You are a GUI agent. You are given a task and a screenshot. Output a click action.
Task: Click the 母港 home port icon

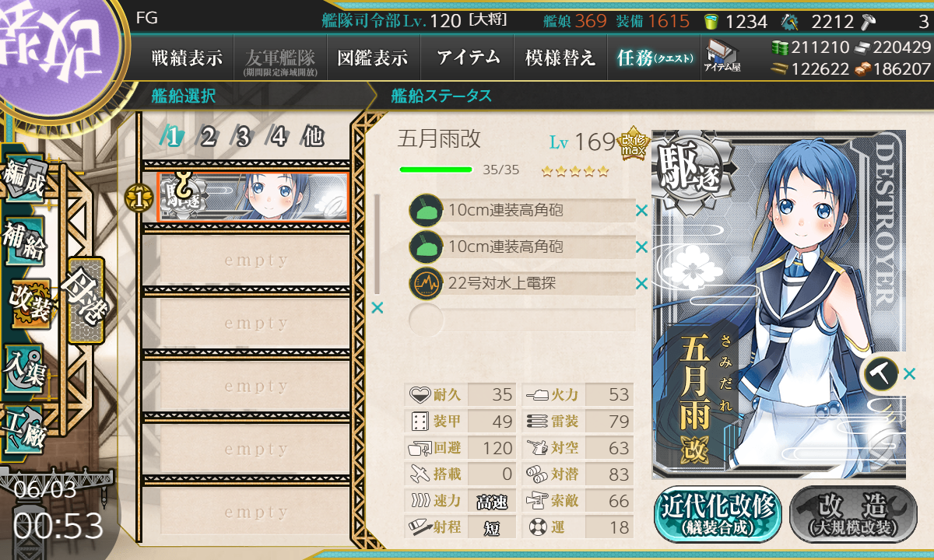(x=85, y=300)
